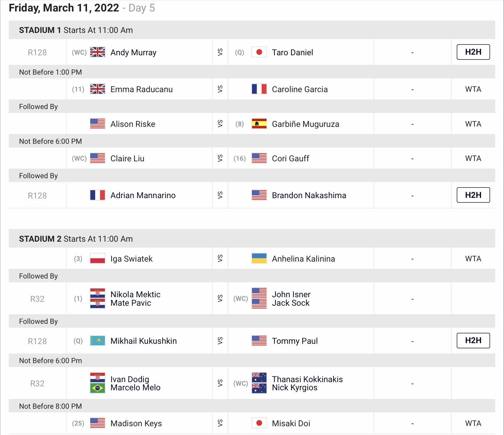Open H2H for Kukushkin vs Paul
The width and height of the screenshot is (504, 435).
click(x=473, y=340)
